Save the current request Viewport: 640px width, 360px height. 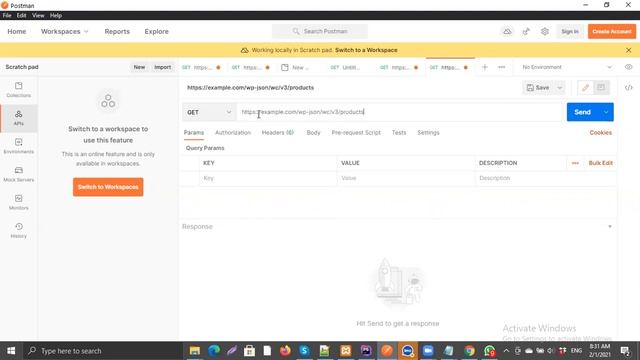(x=538, y=88)
